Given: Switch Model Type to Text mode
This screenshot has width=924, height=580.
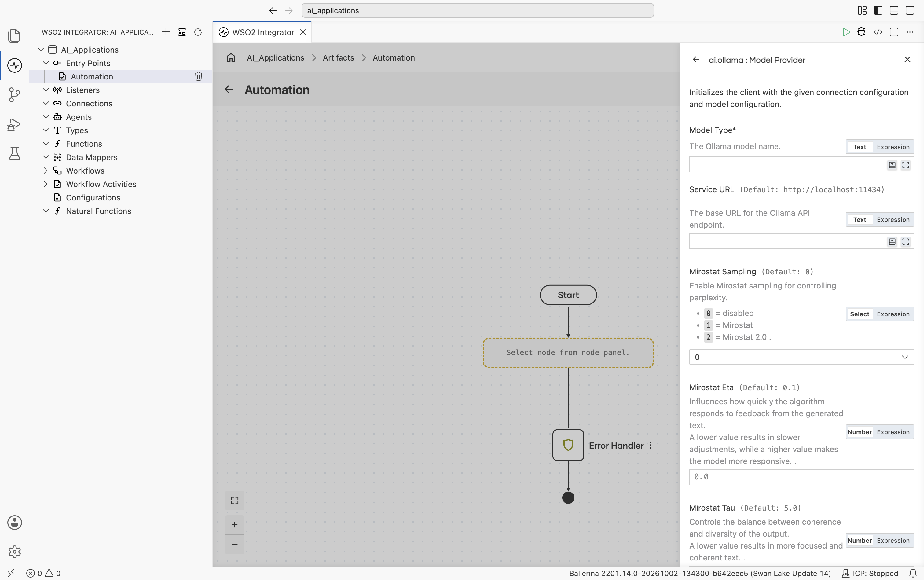Looking at the screenshot, I should [x=860, y=147].
